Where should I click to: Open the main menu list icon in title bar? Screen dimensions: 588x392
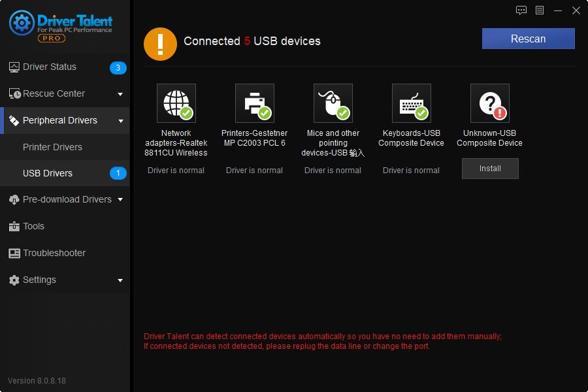coord(540,10)
